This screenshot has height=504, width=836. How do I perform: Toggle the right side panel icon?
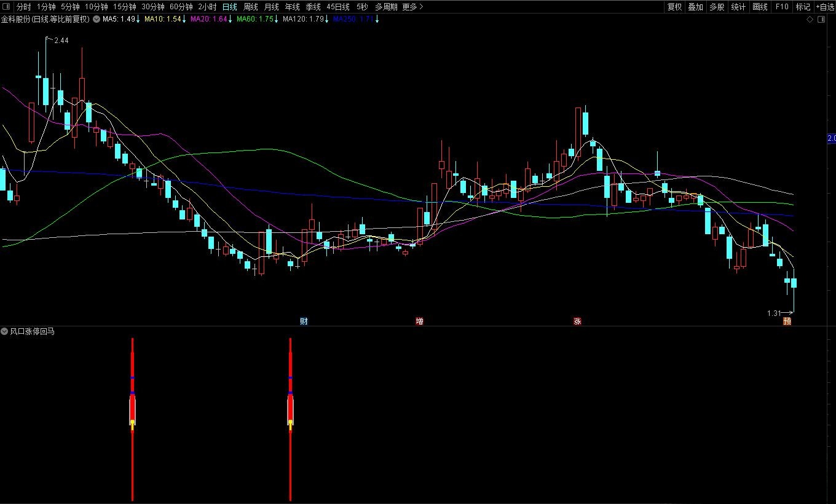(821, 20)
